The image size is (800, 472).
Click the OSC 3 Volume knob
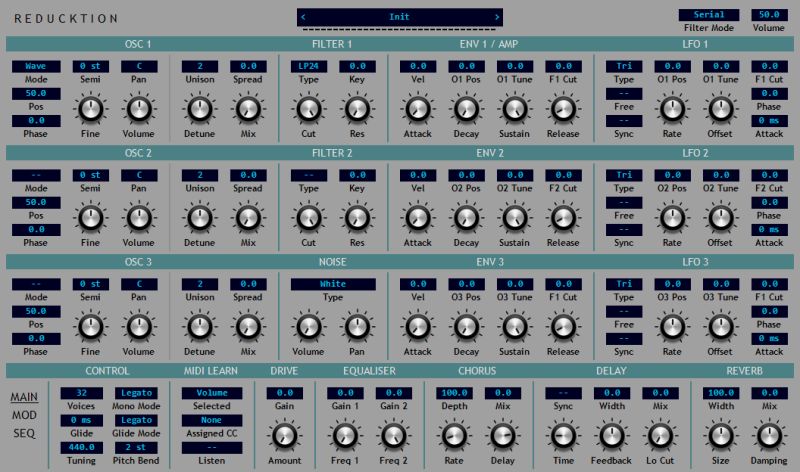click(x=139, y=327)
